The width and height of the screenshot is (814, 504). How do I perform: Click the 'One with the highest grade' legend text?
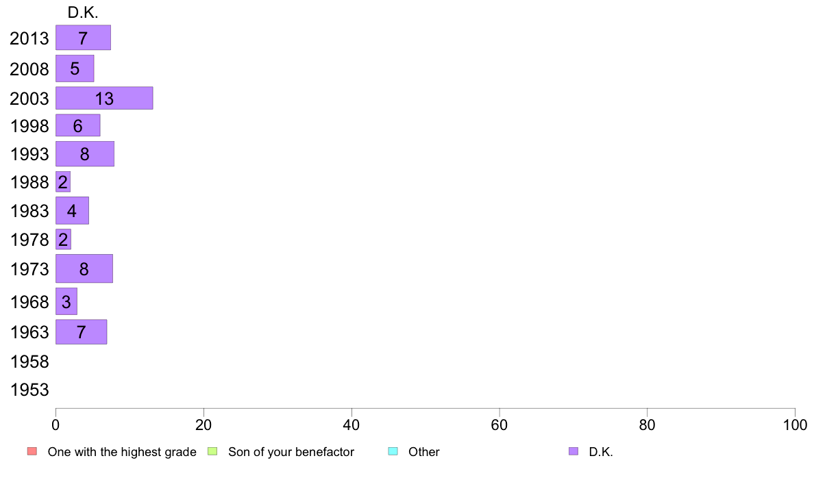tap(122, 451)
